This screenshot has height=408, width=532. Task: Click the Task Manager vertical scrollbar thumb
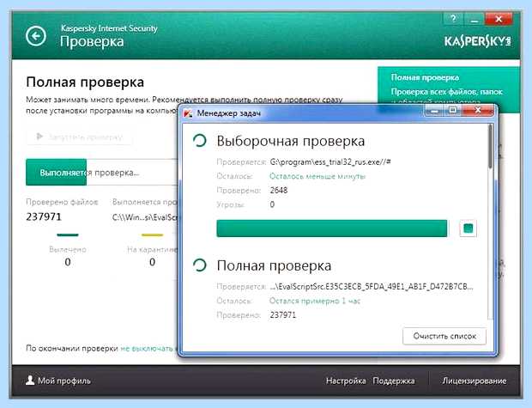point(490,146)
